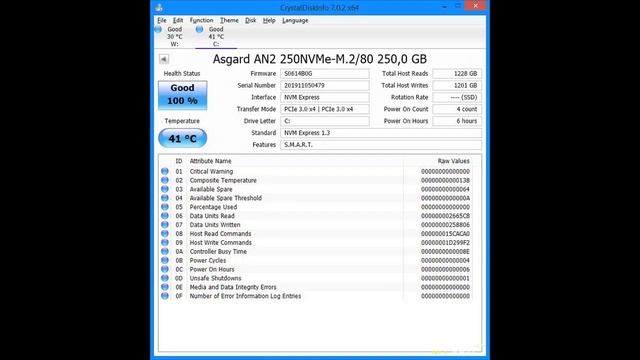The width and height of the screenshot is (640, 360).
Task: Click the CrystalDiskInfo app icon in title bar
Action: tap(159, 7)
